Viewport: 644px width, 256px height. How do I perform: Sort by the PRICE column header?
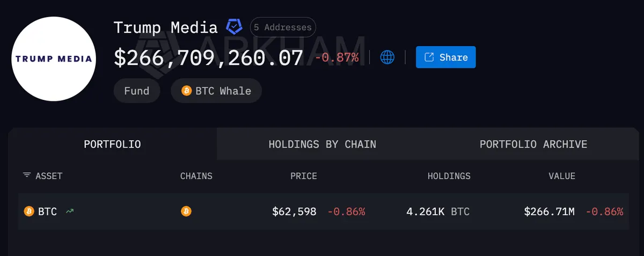click(x=304, y=176)
